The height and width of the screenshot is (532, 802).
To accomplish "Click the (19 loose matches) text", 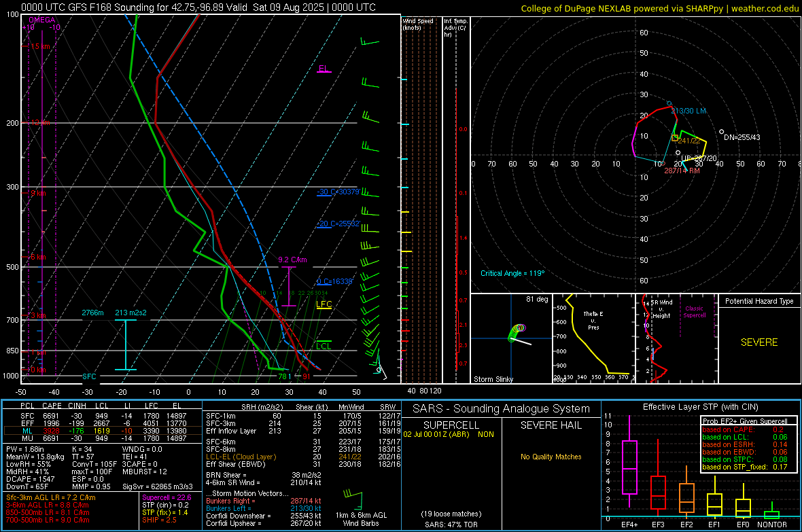I will coord(451,514).
